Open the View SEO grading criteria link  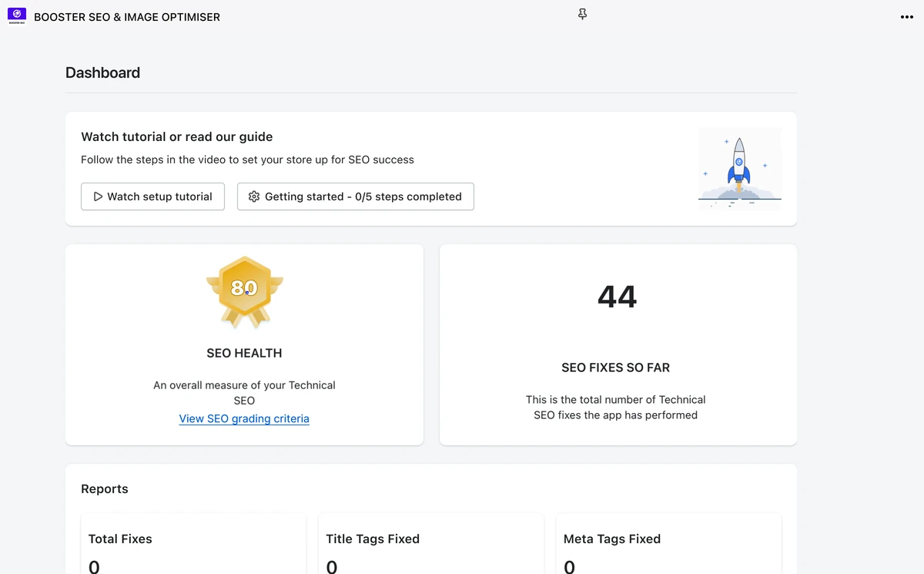[x=244, y=419]
